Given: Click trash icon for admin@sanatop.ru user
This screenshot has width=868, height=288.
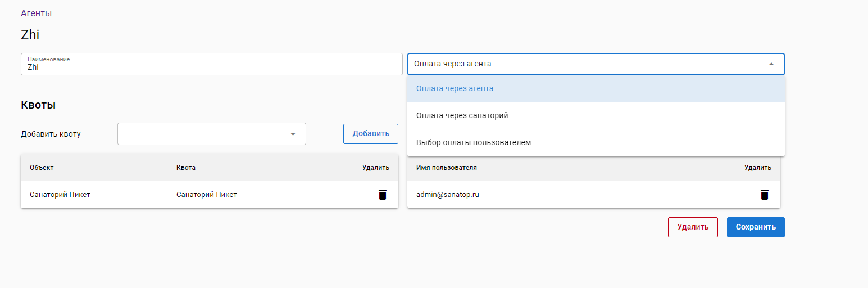Looking at the screenshot, I should (764, 195).
